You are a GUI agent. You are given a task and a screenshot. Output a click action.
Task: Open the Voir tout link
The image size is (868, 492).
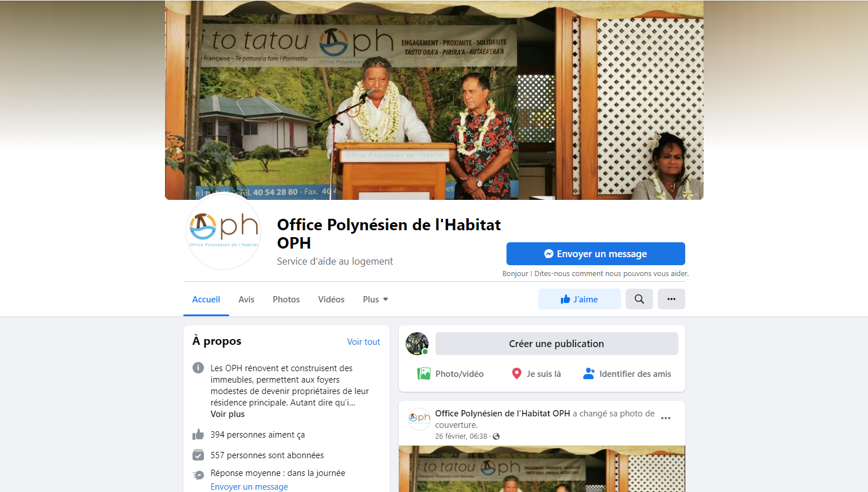[364, 342]
